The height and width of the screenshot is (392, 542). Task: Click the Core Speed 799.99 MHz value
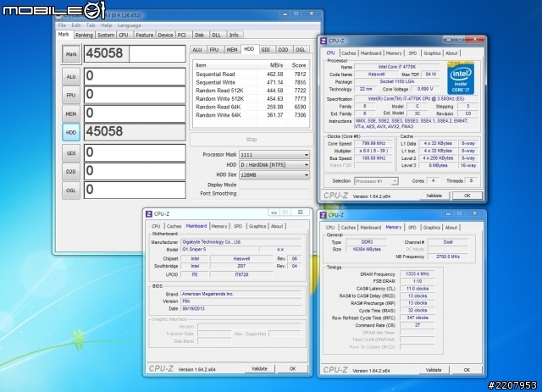[374, 143]
